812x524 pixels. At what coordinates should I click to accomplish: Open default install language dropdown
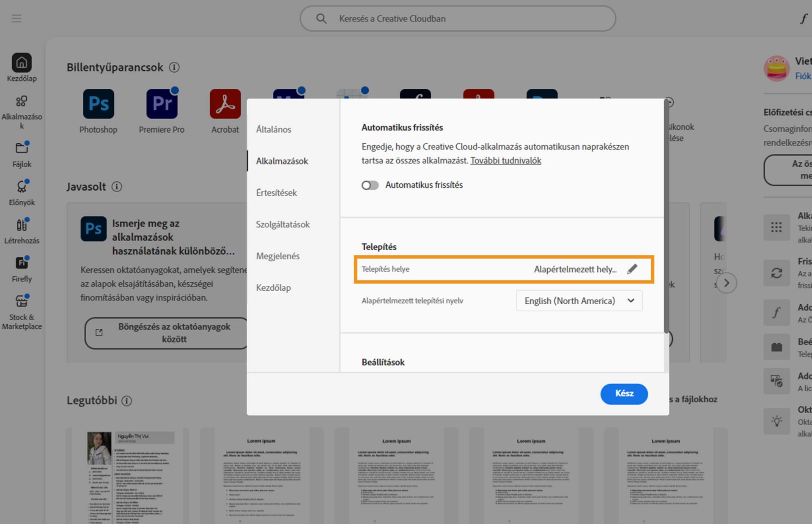579,301
